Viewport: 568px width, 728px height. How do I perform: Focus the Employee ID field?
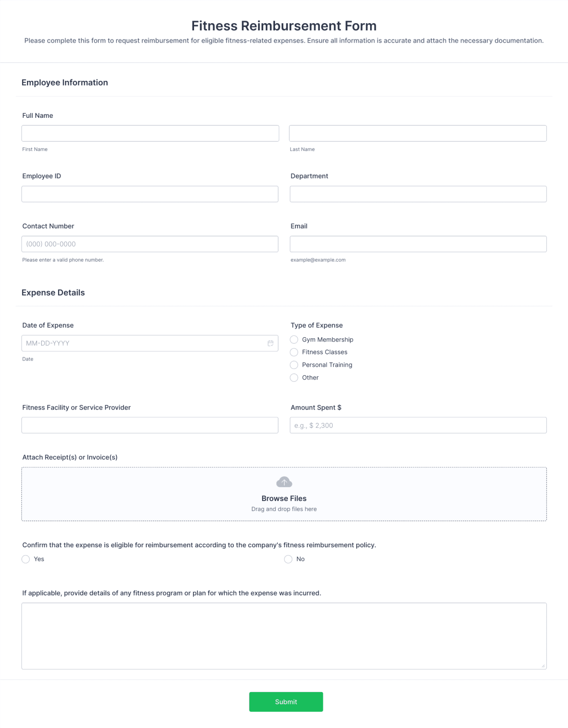pos(150,193)
